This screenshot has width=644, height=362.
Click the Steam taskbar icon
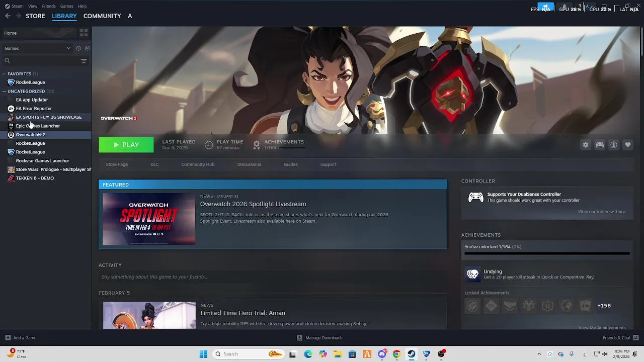pos(412,354)
